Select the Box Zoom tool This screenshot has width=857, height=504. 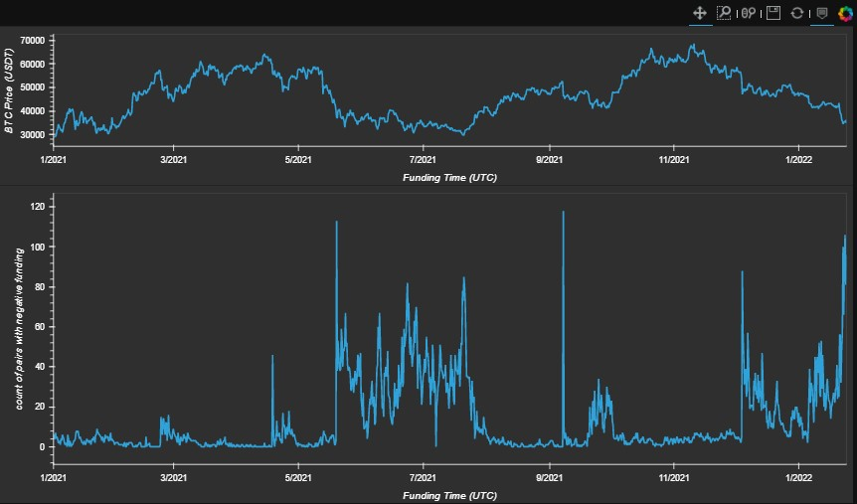click(724, 13)
